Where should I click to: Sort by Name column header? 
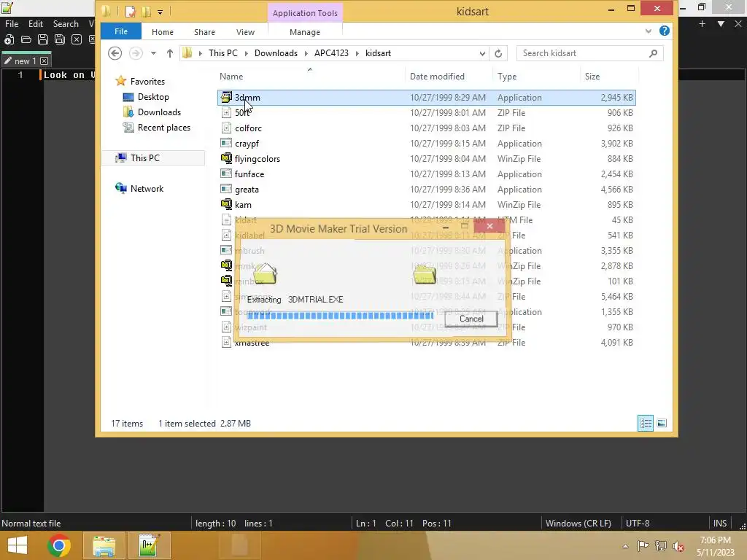tap(231, 76)
